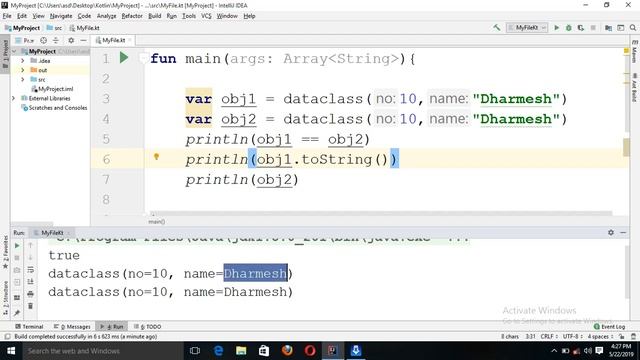
Task: Collapse all in the Project tool window
Action: tap(56, 40)
